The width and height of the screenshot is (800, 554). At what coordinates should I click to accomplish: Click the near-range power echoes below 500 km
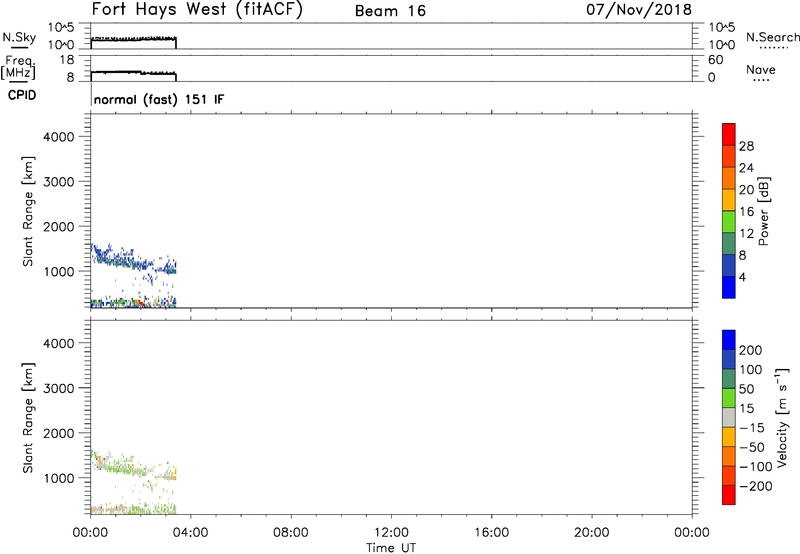[x=134, y=302]
